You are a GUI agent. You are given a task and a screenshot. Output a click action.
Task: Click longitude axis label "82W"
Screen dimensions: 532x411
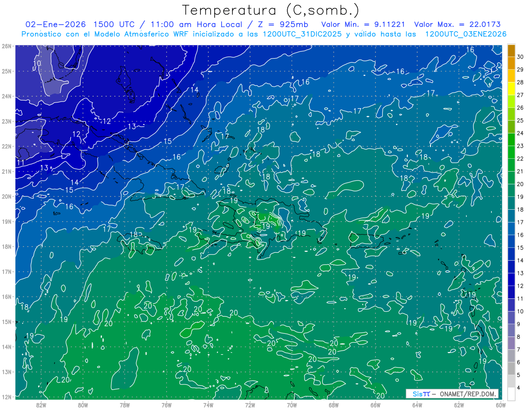coord(41,405)
